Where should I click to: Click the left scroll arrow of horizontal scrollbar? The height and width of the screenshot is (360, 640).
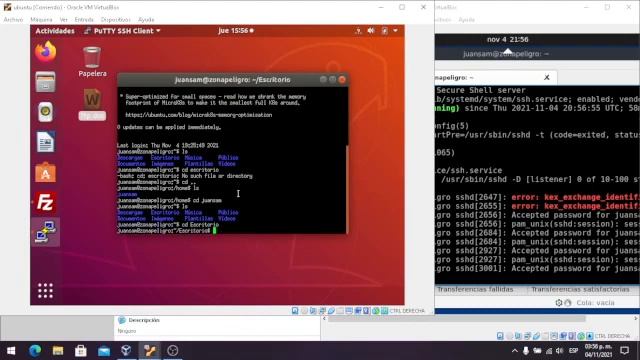tap(324, 318)
